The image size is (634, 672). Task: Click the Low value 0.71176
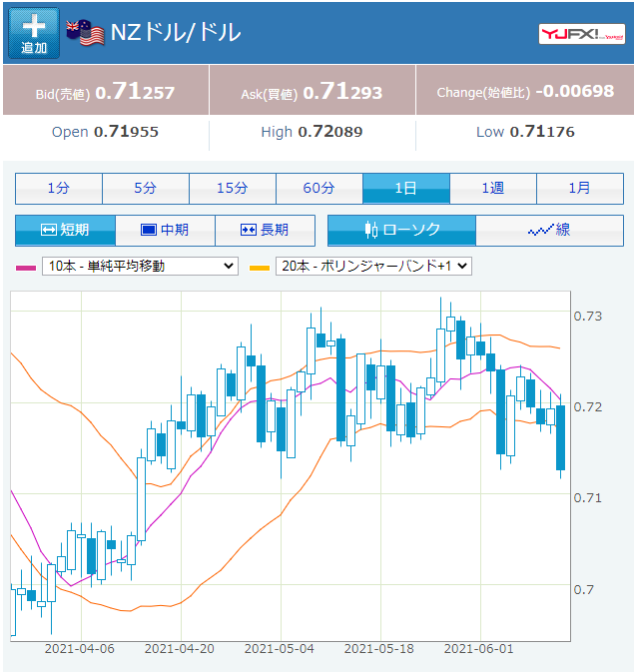pyautogui.click(x=542, y=132)
